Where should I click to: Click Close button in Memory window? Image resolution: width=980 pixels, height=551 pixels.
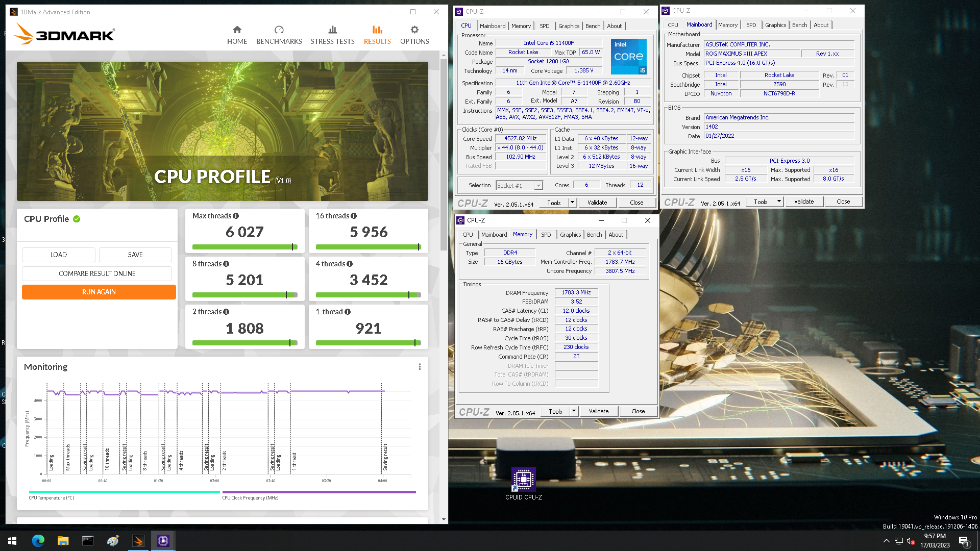pyautogui.click(x=638, y=411)
